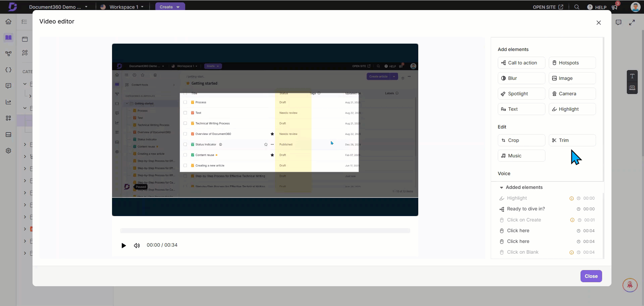Image resolution: width=644 pixels, height=306 pixels.
Task: Close the Video editor with X icon
Action: coord(599,22)
